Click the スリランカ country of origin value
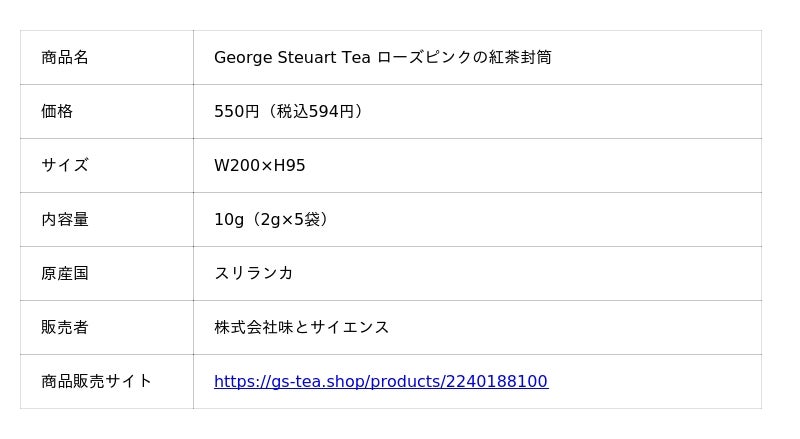Screen dimensions: 800x439 [x=254, y=273]
